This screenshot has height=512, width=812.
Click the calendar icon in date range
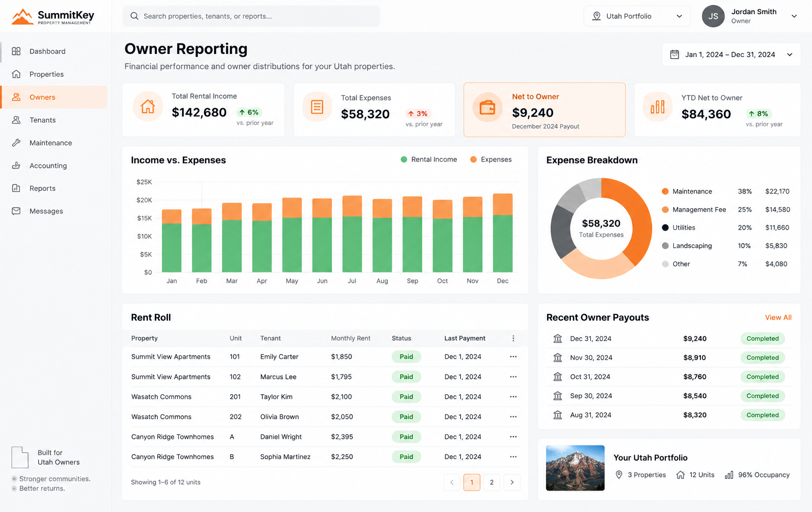[674, 54]
